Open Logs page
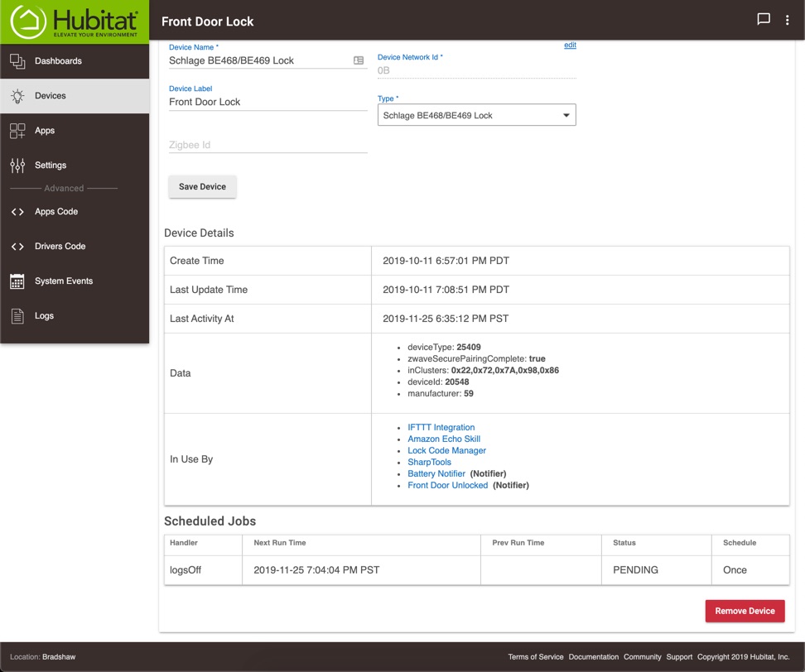Screen dimensions: 805x672 (75, 316)
